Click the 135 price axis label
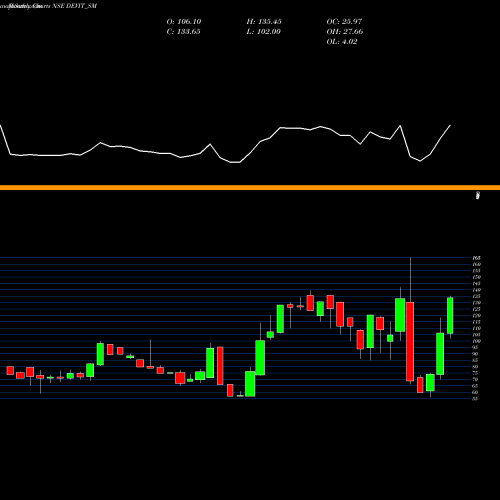Viewport: 500px width, 500px height. 476,296
